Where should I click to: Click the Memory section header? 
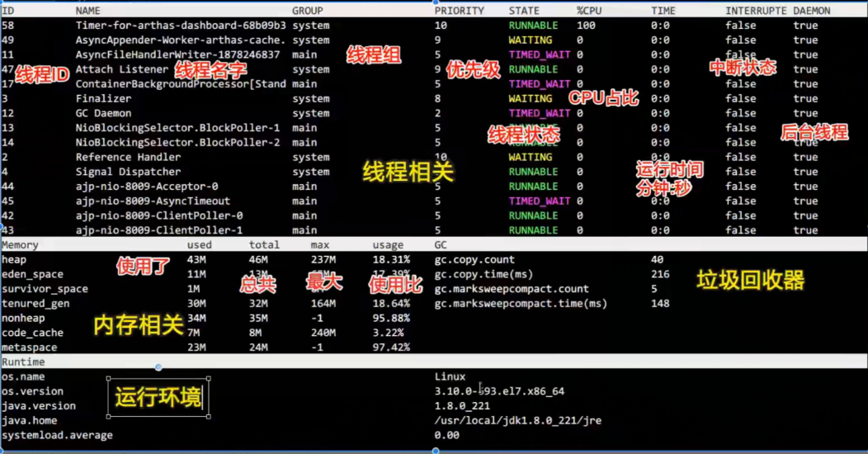20,244
